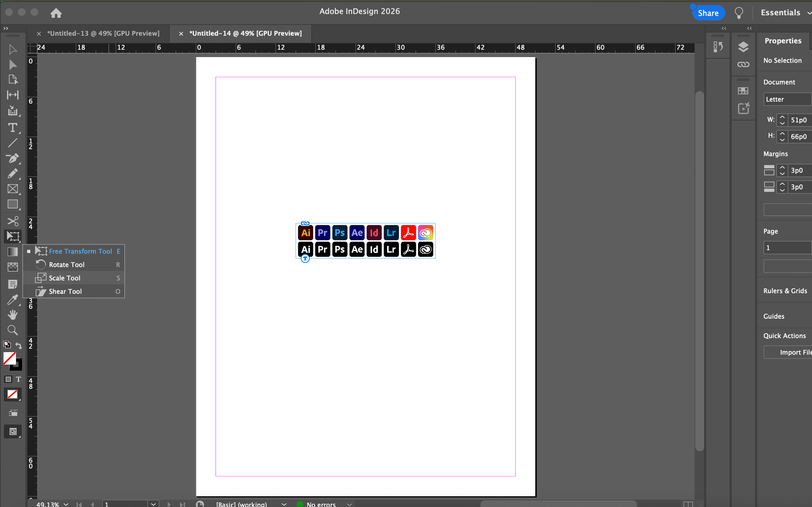Toggle formatting affects text
The height and width of the screenshot is (507, 812).
(18, 379)
